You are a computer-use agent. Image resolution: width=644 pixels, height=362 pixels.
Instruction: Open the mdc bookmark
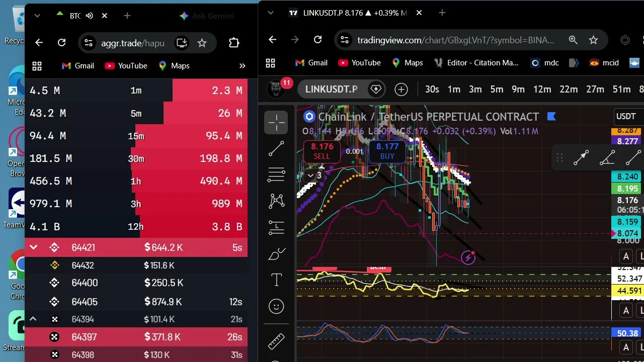click(545, 63)
